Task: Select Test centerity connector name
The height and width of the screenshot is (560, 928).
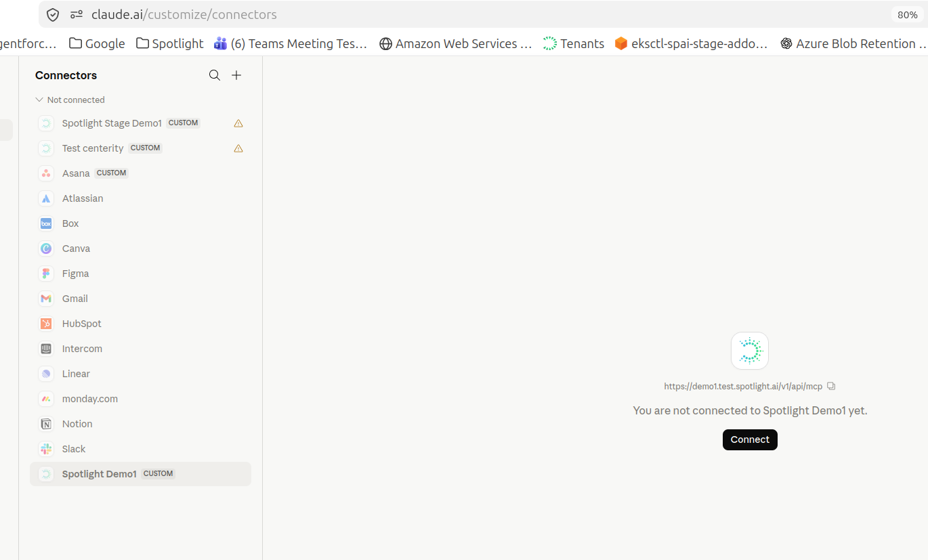Action: tap(93, 148)
